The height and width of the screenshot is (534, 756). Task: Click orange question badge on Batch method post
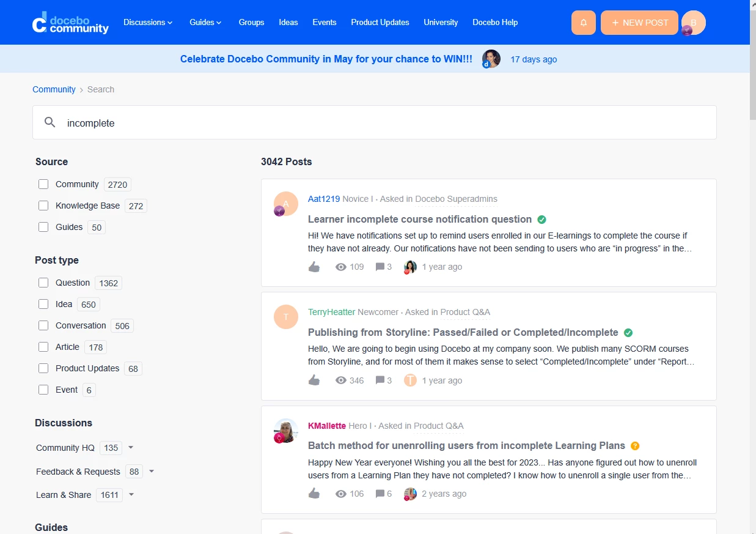coord(635,446)
